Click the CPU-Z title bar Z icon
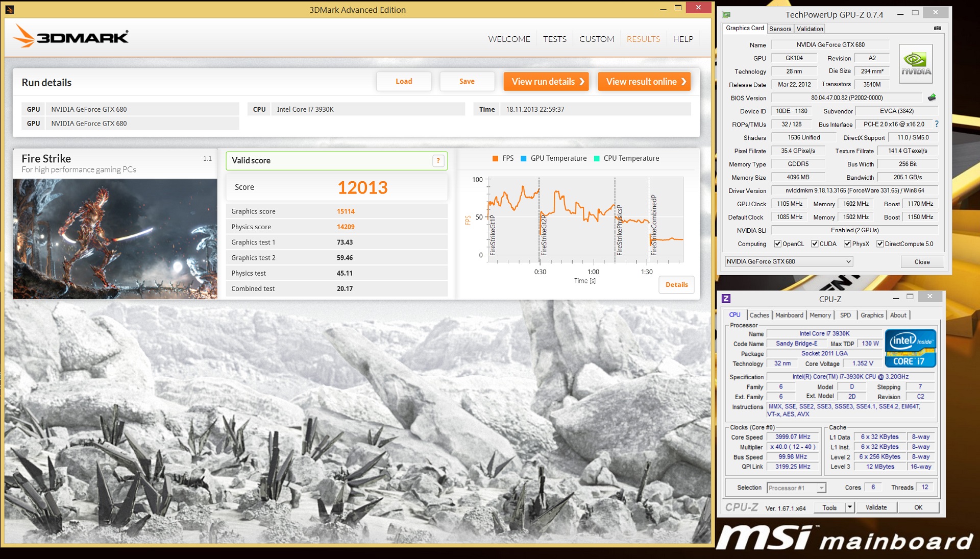 pyautogui.click(x=726, y=299)
